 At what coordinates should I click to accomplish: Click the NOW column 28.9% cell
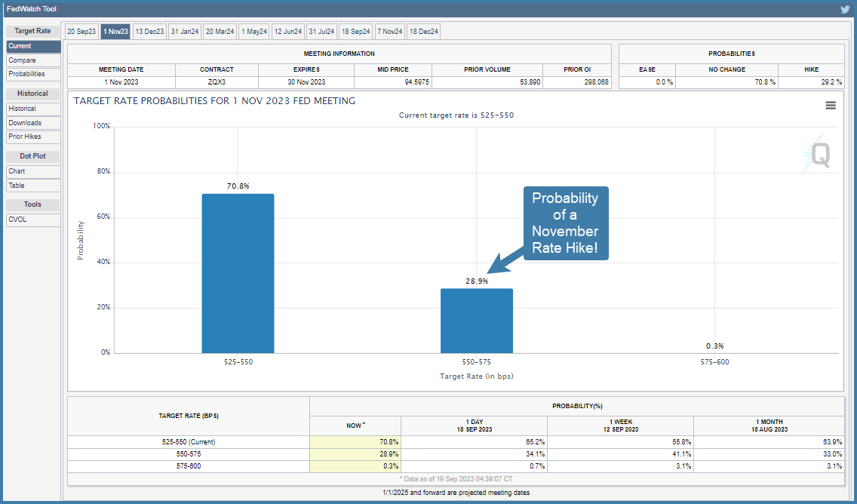[x=355, y=454]
